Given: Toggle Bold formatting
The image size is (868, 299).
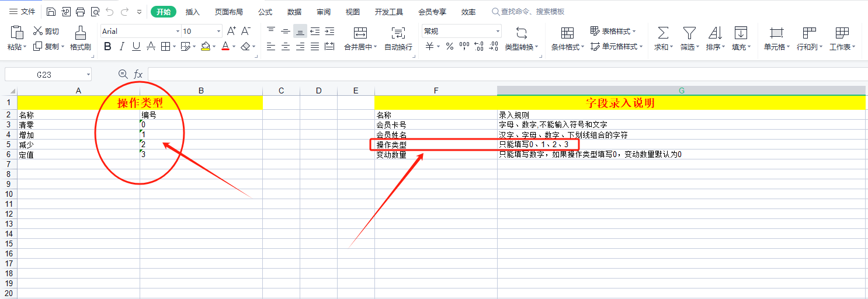Looking at the screenshot, I should pyautogui.click(x=107, y=47).
